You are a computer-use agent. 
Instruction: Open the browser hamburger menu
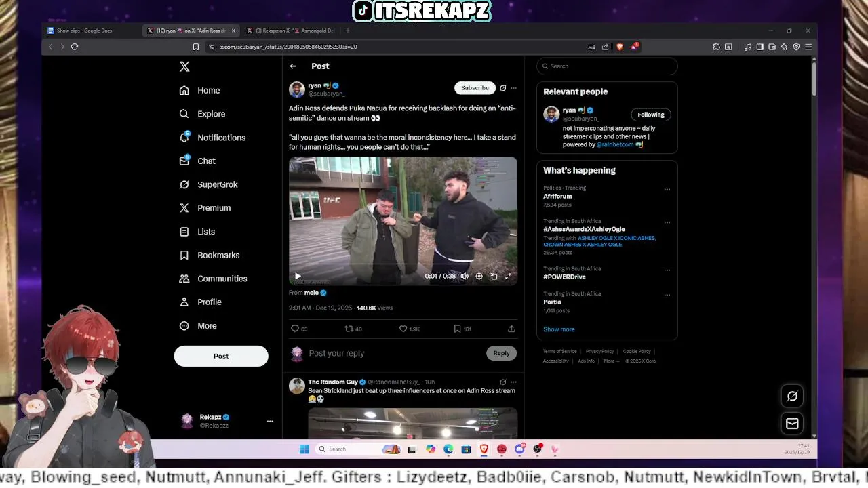(x=808, y=47)
